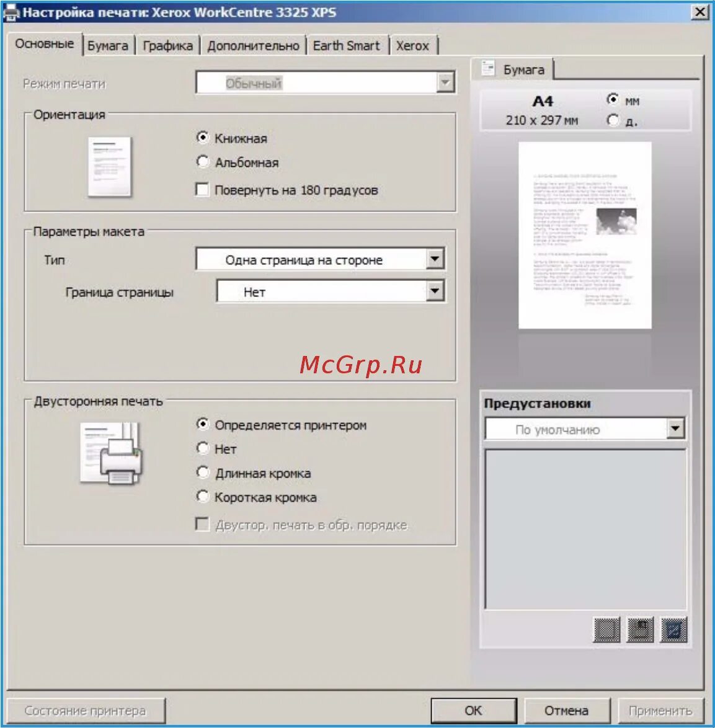Choose Определяется принтером duplex option
Image resolution: width=715 pixels, height=728 pixels.
point(202,424)
